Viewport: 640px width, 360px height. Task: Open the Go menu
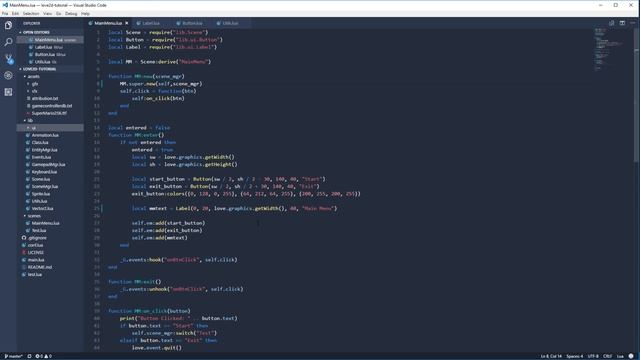click(58, 13)
